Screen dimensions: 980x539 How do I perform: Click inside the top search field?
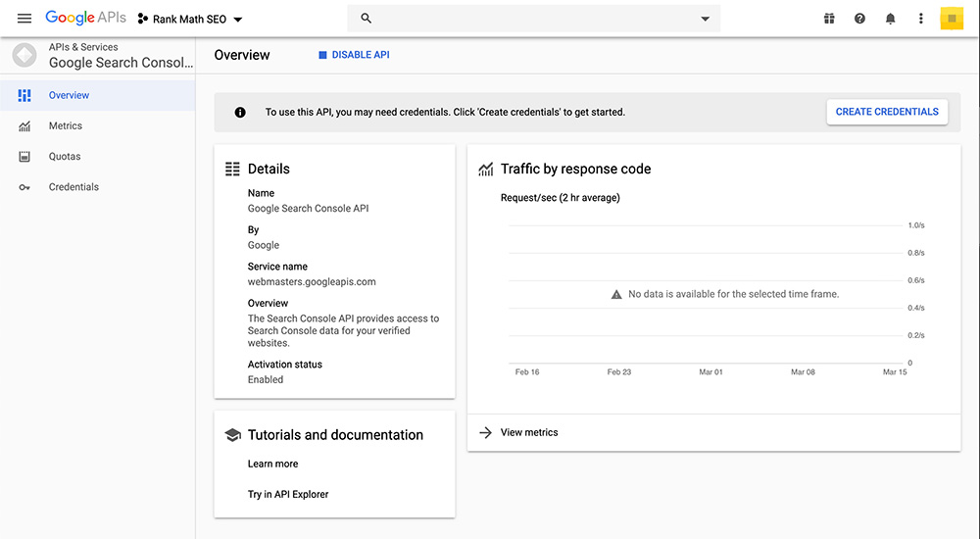click(x=529, y=19)
